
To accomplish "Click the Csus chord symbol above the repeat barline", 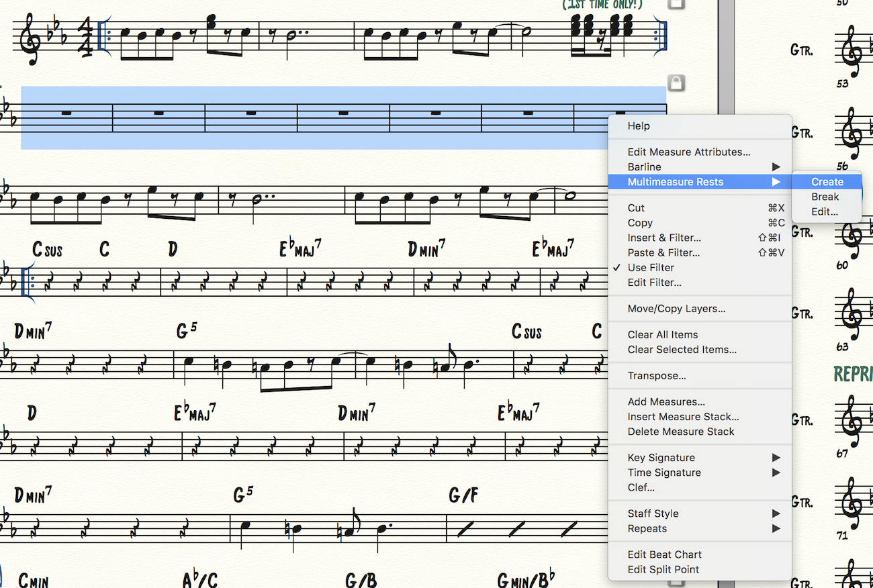I will tap(47, 250).
